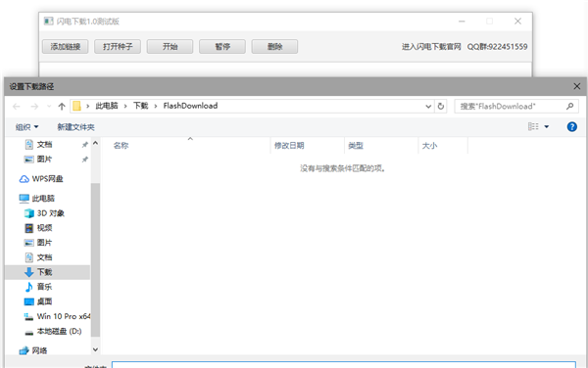Click the 暂停 button

click(222, 47)
